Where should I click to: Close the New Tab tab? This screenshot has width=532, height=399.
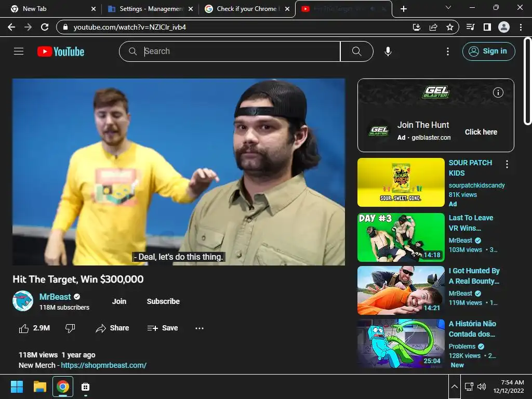[94, 9]
